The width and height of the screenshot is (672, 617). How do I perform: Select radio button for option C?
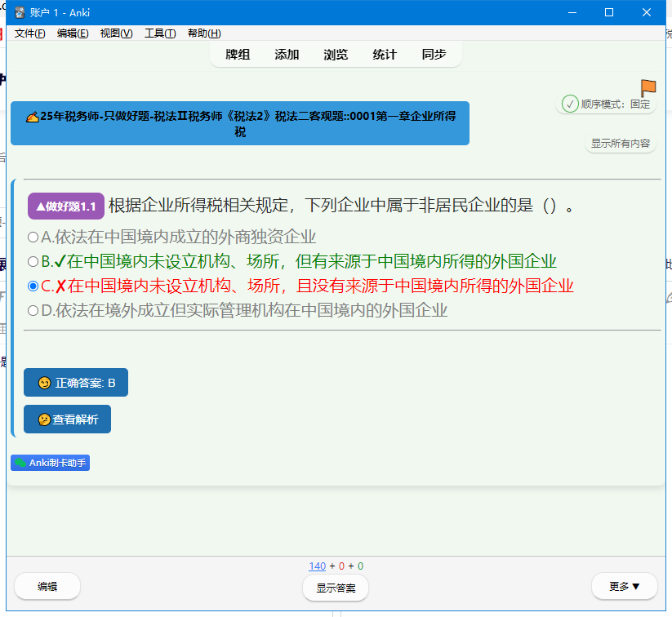33,286
